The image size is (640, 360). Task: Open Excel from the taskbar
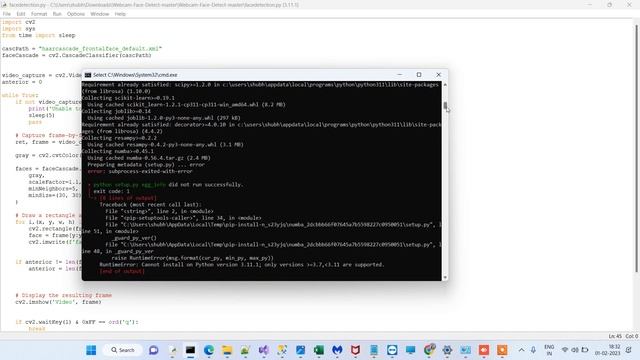319,350
